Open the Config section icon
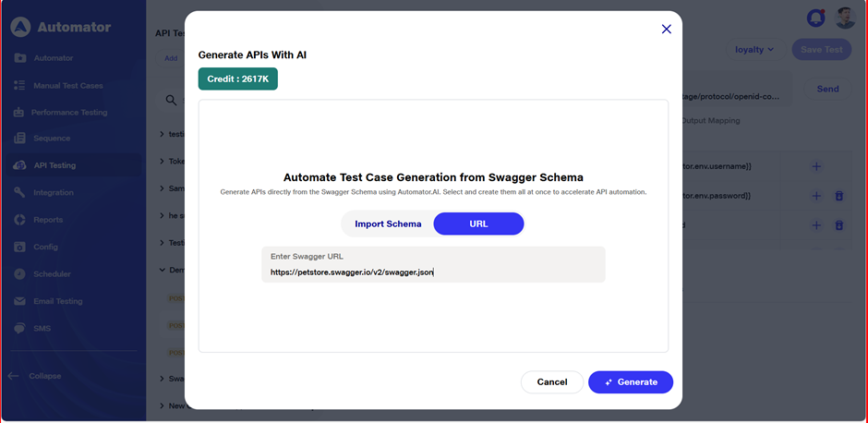This screenshot has width=868, height=423. [x=19, y=247]
